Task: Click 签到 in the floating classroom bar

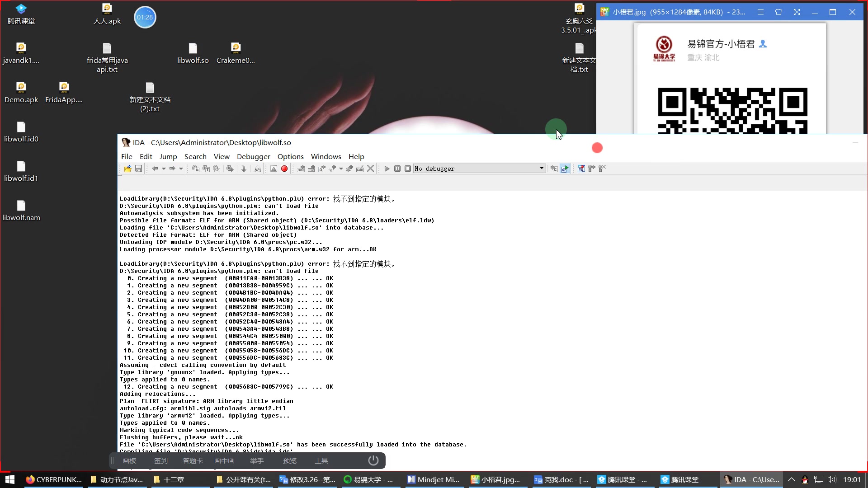Action: (x=161, y=460)
